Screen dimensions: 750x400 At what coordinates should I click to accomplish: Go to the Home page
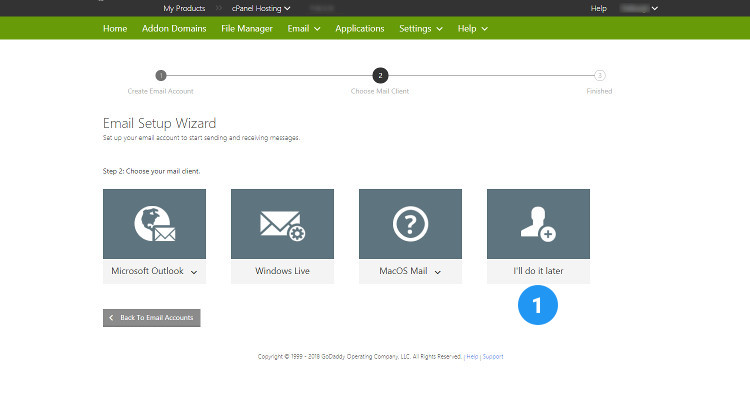click(x=115, y=29)
